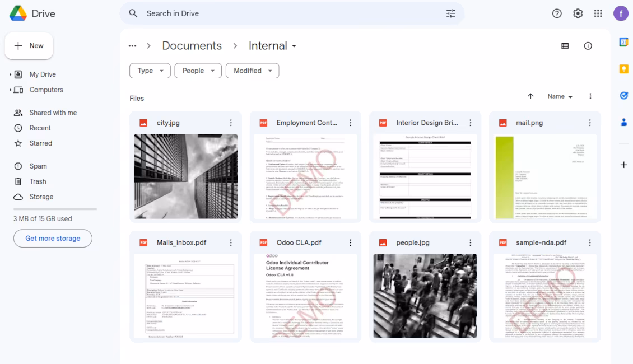
Task: Open the Help question mark icon
Action: point(557,13)
